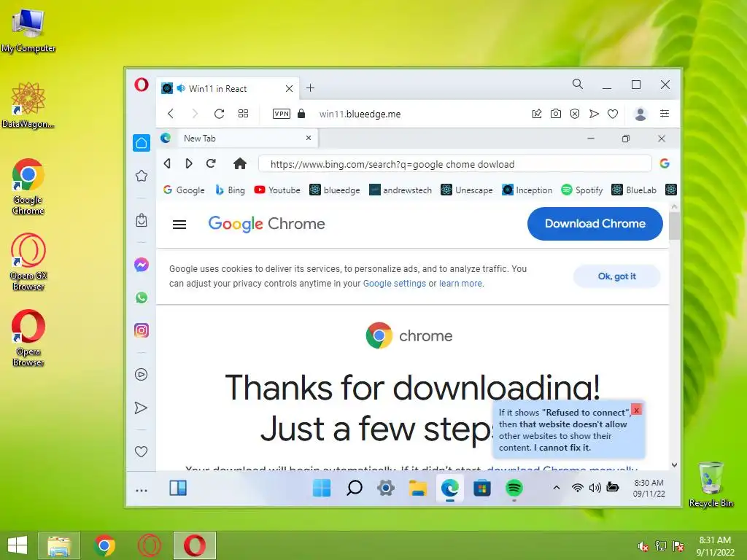747x560 pixels.
Task: Go to home in inner Edge browser
Action: pyautogui.click(x=239, y=164)
